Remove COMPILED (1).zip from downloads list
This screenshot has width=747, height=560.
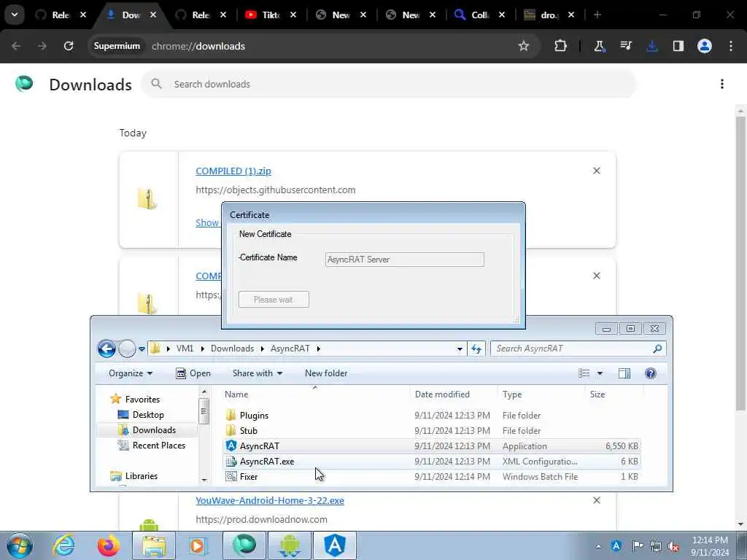pos(597,171)
